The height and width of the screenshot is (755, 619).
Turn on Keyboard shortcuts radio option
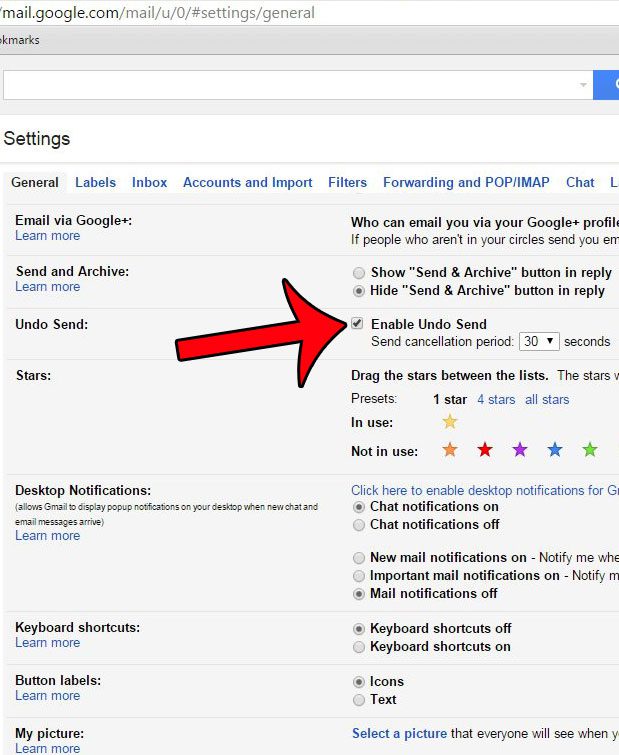point(358,647)
